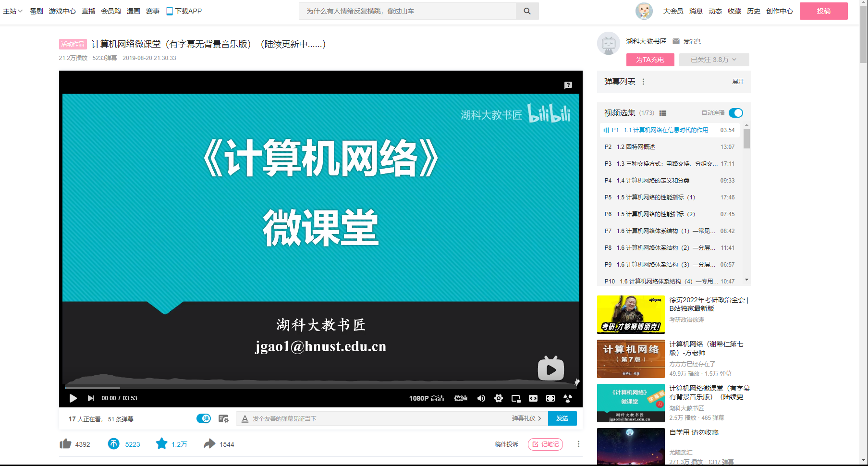This screenshot has height=466, width=868.
Task: Seek on the video progress bar
Action: click(x=320, y=387)
